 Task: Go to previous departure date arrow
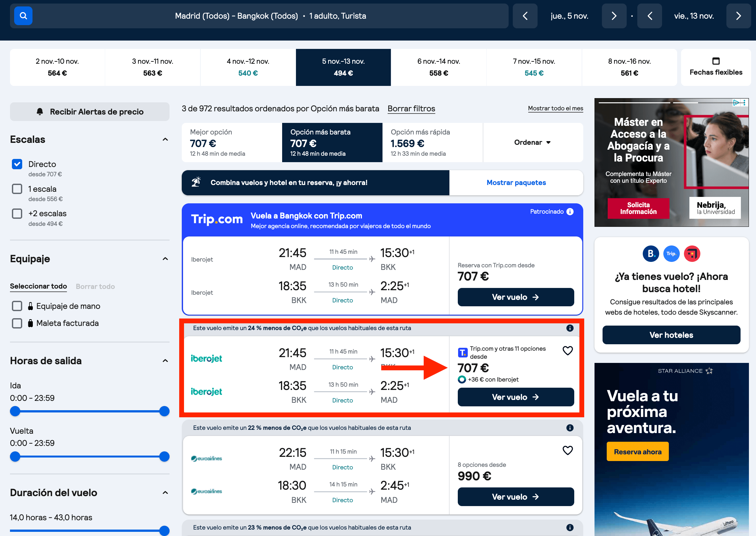coord(525,16)
